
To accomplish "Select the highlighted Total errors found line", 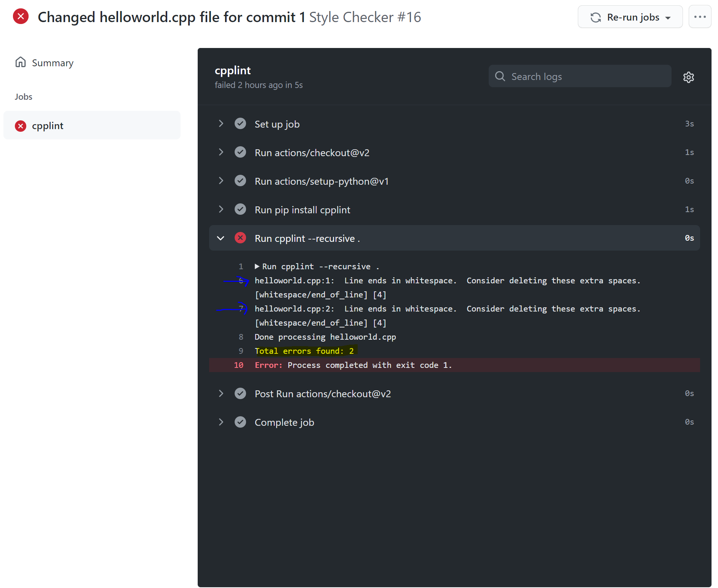I will click(x=304, y=351).
